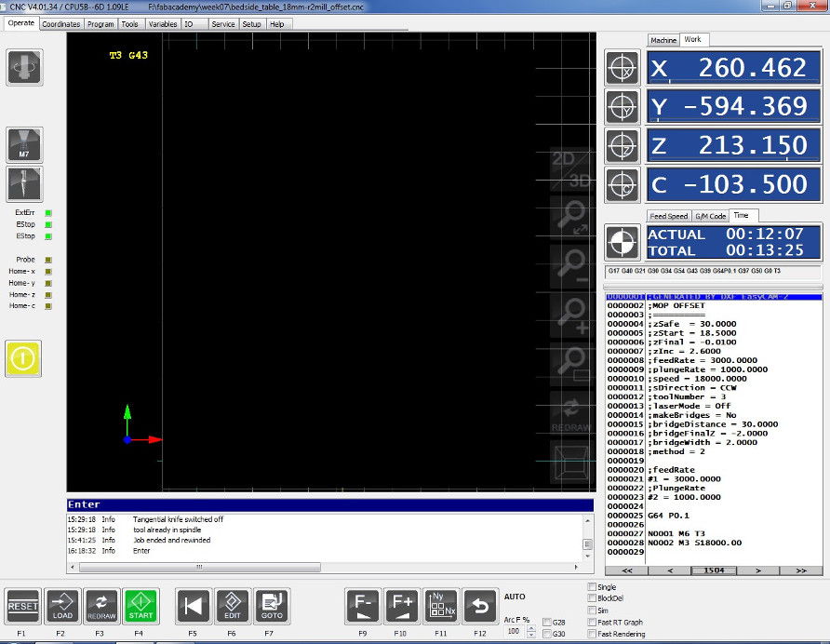Click the zoom window magnifier icon

(570, 364)
